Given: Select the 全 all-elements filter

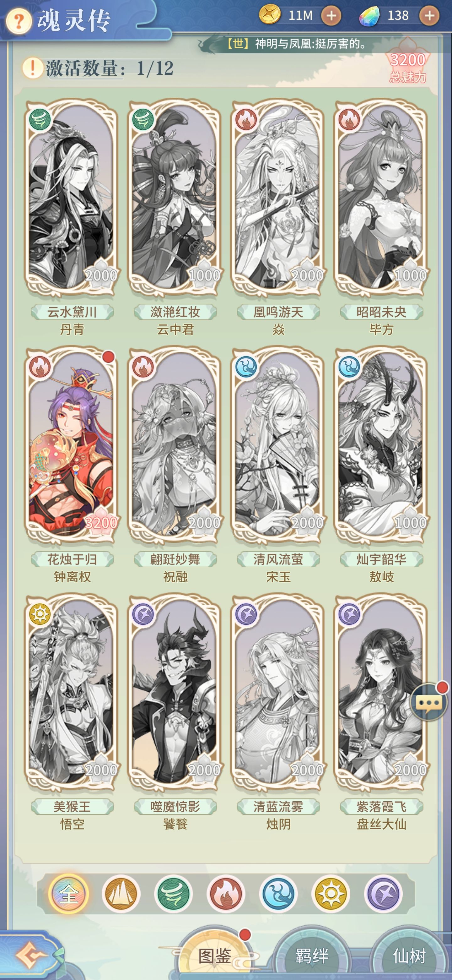Looking at the screenshot, I should click(x=69, y=894).
